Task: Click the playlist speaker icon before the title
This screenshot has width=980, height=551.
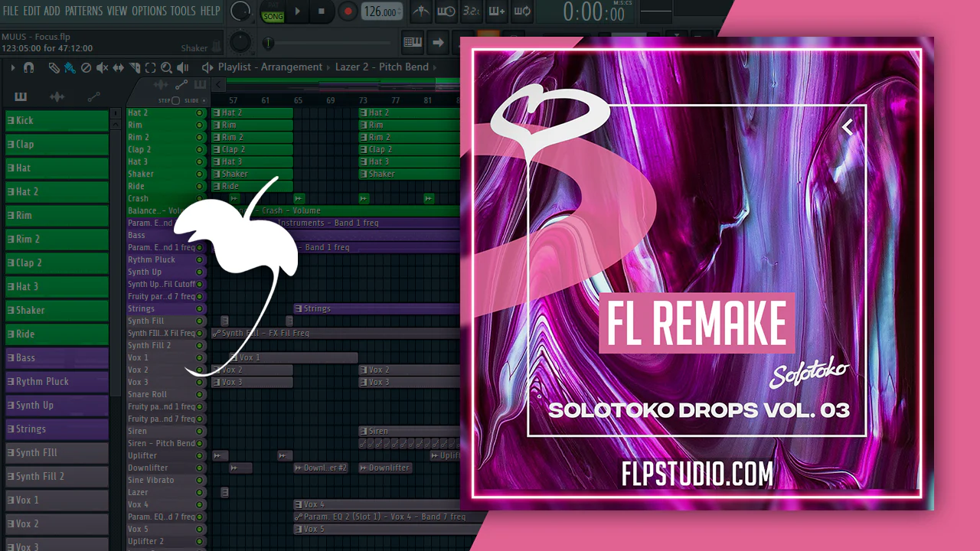Action: pyautogui.click(x=207, y=67)
